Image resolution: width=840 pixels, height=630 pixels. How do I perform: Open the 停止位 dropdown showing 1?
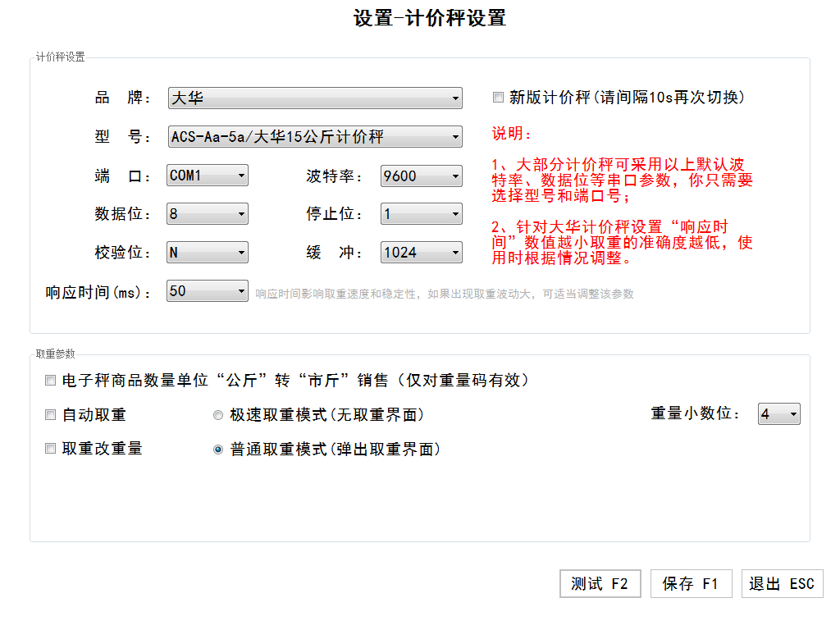421,214
